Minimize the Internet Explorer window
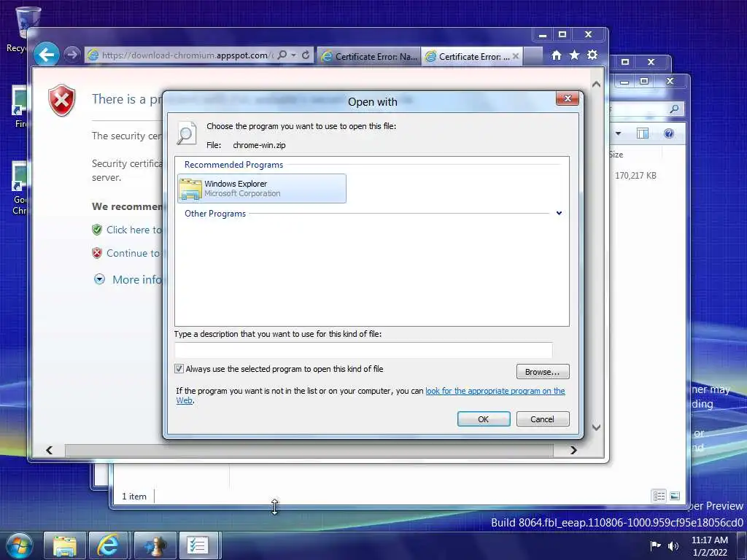 (x=543, y=34)
